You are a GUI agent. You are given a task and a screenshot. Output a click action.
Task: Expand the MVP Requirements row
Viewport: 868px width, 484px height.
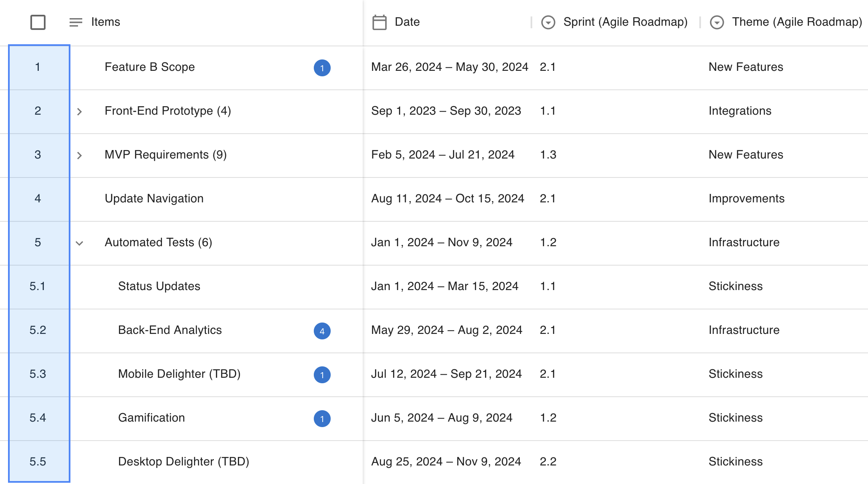pyautogui.click(x=79, y=156)
